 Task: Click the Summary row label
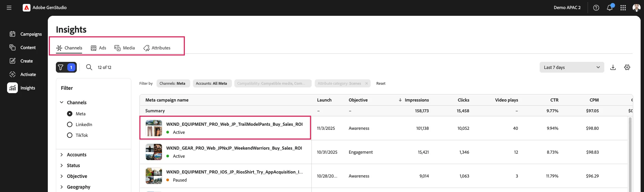click(155, 111)
